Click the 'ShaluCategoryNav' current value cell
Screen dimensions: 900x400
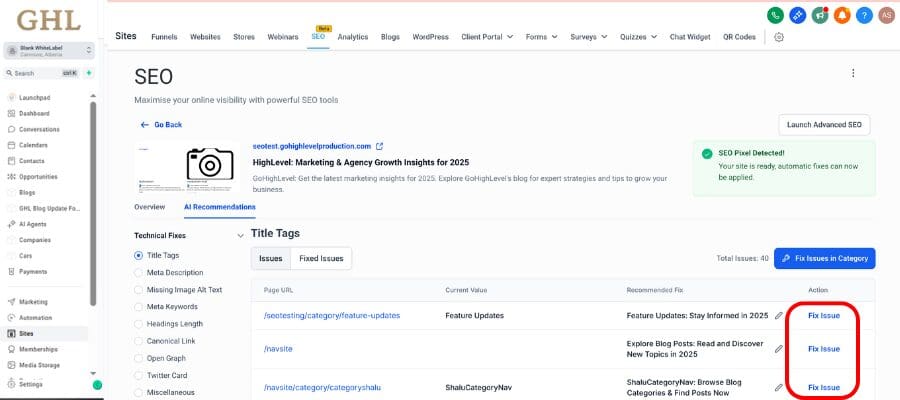click(478, 387)
